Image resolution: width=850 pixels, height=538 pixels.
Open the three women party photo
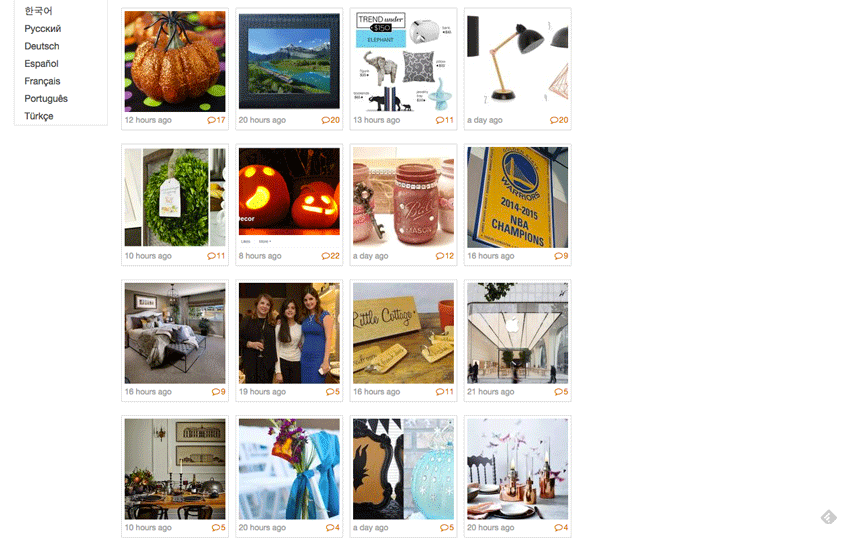[x=289, y=333]
